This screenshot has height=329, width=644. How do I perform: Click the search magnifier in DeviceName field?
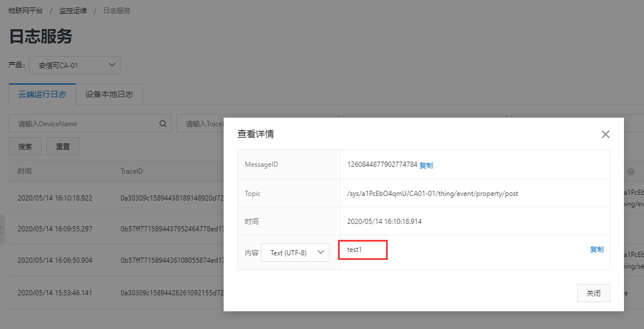coord(163,123)
